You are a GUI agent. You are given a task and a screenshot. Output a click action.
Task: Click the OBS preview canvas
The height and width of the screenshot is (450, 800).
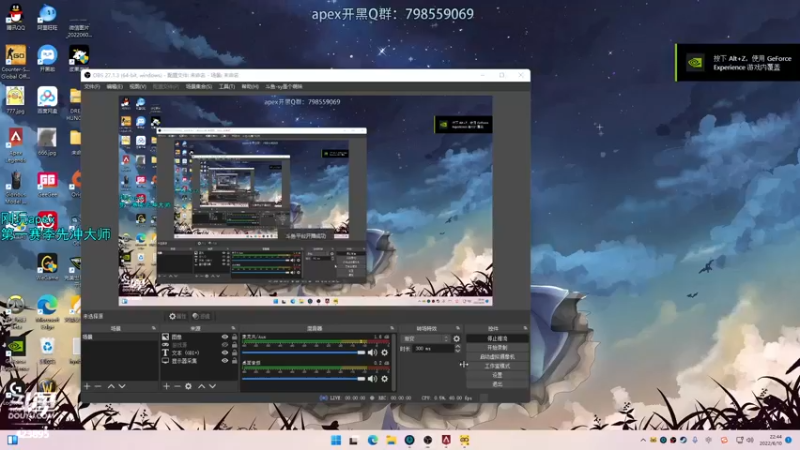pyautogui.click(x=306, y=201)
